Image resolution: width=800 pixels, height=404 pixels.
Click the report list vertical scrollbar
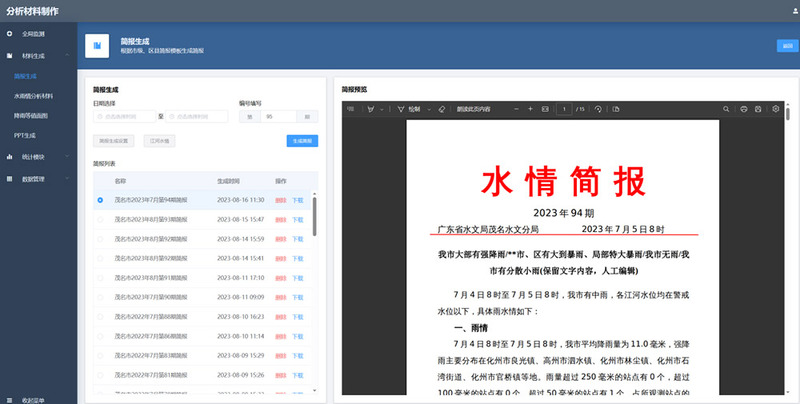(x=314, y=217)
